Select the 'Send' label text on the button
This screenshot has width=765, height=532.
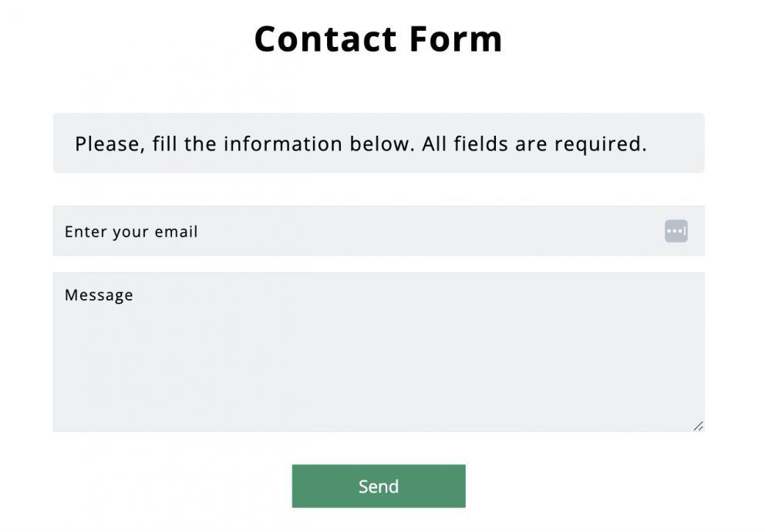point(379,487)
